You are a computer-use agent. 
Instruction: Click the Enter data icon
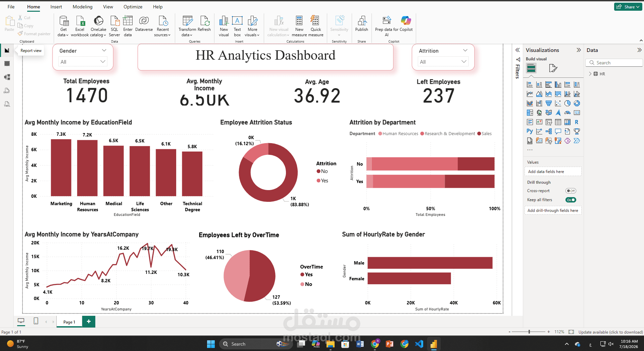(x=128, y=21)
